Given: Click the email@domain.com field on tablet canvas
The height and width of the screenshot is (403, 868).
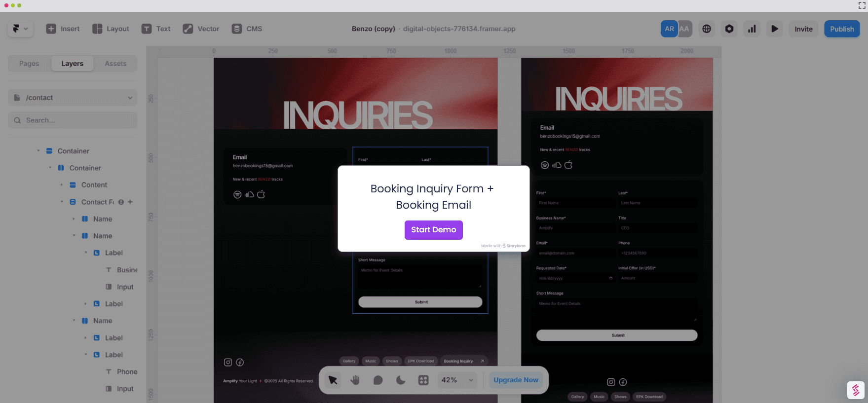Looking at the screenshot, I should [x=575, y=253].
